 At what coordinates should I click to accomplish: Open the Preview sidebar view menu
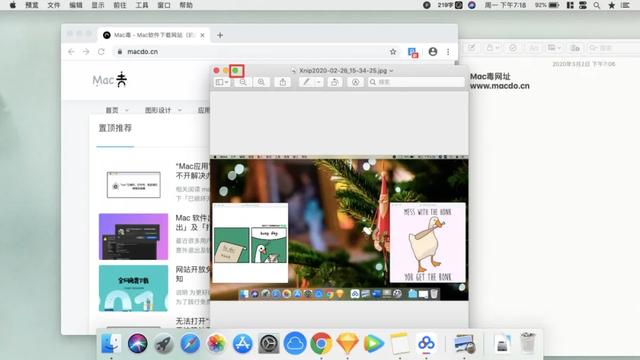pos(222,82)
